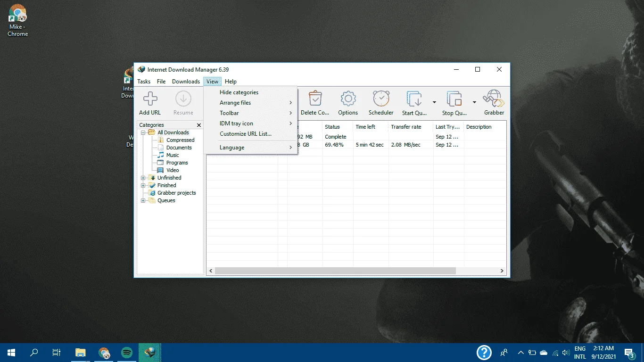Open Mike - Chrome desktop shortcut
This screenshot has height=362, width=644.
coord(18,20)
